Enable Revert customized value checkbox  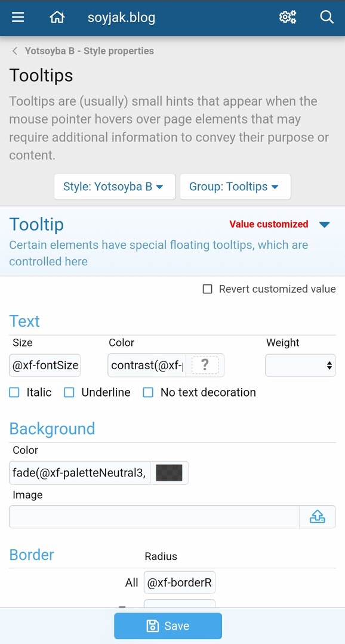pyautogui.click(x=208, y=289)
